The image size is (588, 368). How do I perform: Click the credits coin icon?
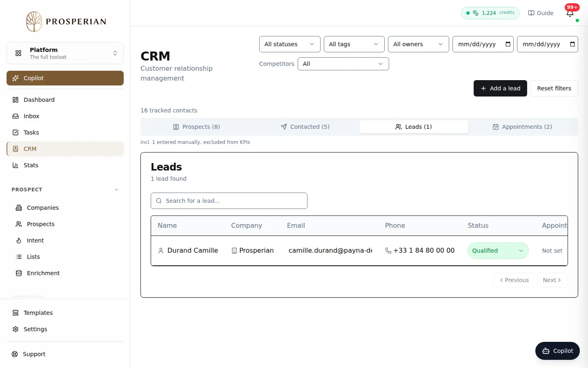476,13
